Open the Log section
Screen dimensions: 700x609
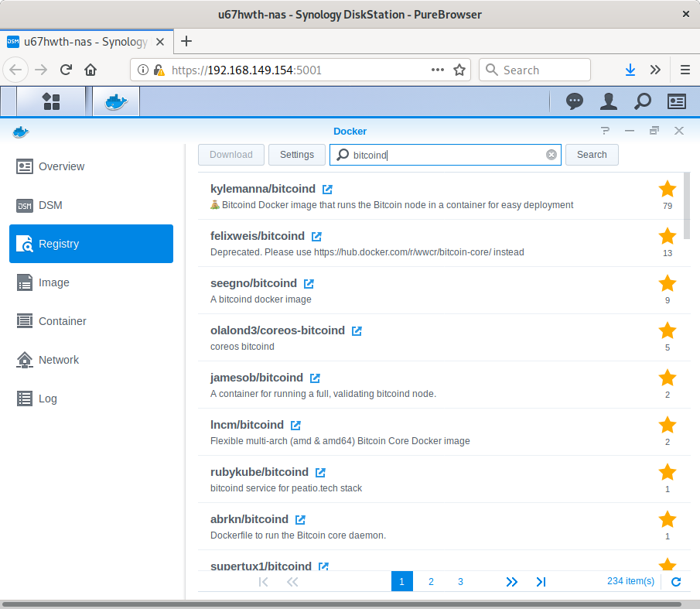coord(91,399)
